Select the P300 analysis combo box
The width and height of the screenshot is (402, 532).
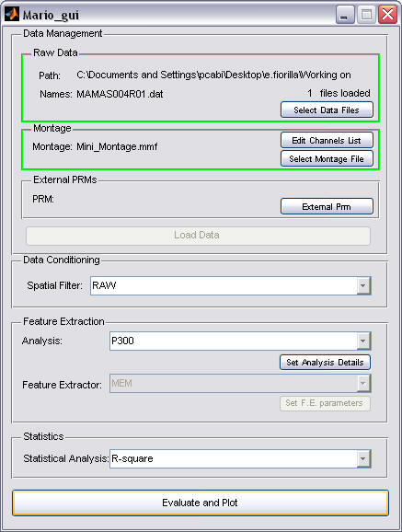(x=240, y=341)
